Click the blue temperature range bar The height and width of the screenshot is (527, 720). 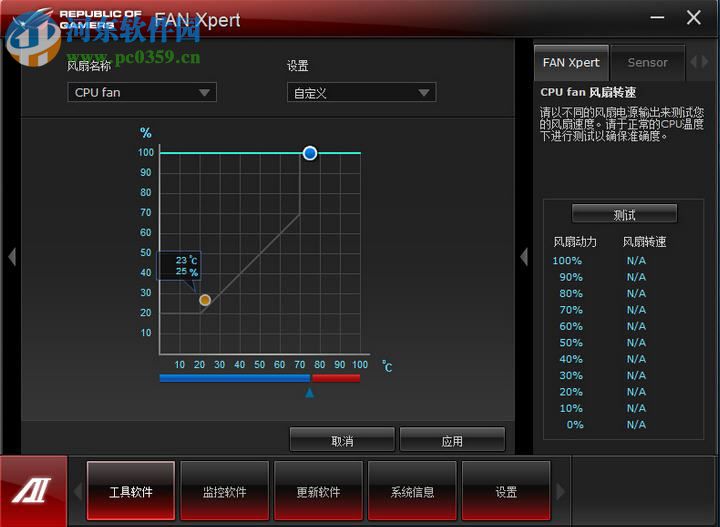(235, 378)
